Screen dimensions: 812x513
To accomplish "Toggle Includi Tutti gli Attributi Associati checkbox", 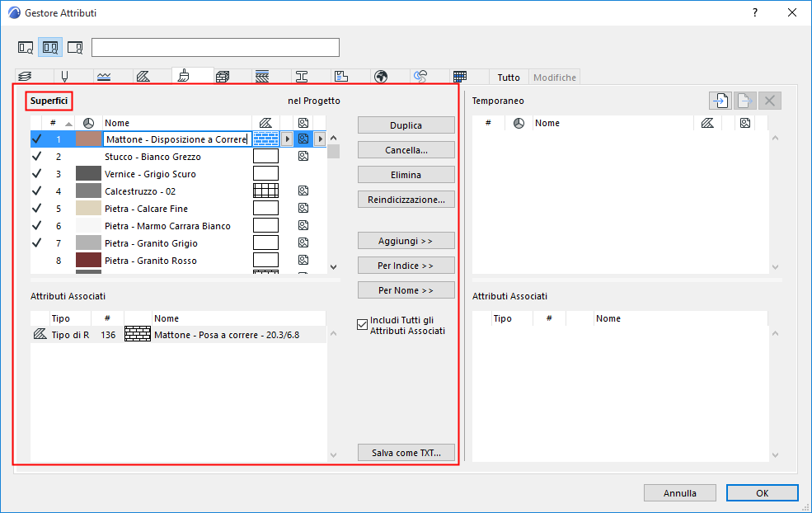I will point(363,325).
